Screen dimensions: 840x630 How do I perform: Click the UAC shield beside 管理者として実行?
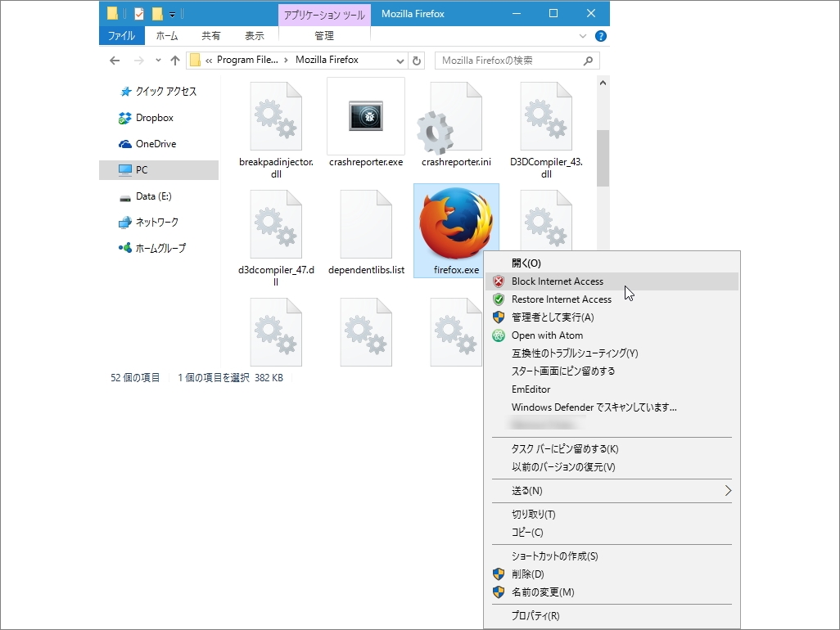499,317
